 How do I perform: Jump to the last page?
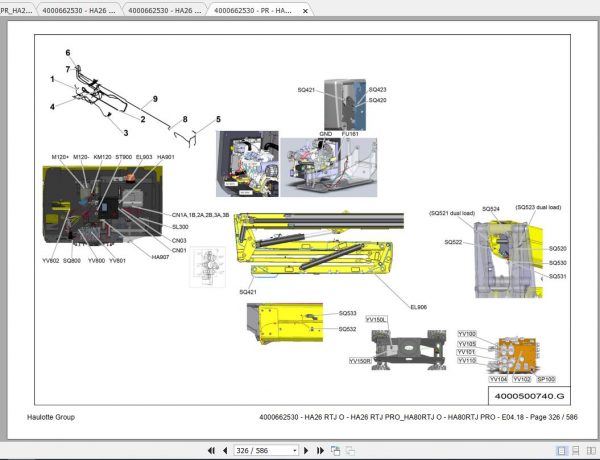pyautogui.click(x=320, y=450)
